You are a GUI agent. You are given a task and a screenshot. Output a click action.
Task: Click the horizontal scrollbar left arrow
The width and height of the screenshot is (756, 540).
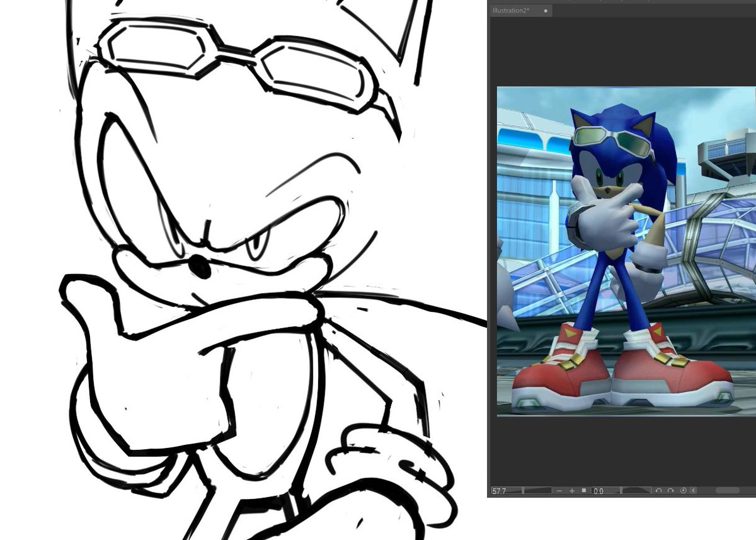click(x=694, y=491)
